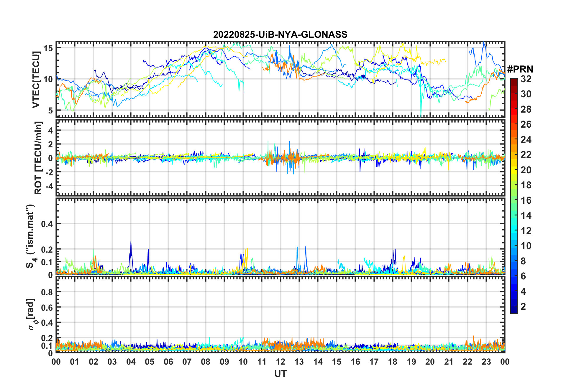
Task: Click S4 axis tick label "0.2"
Action: (x=47, y=249)
